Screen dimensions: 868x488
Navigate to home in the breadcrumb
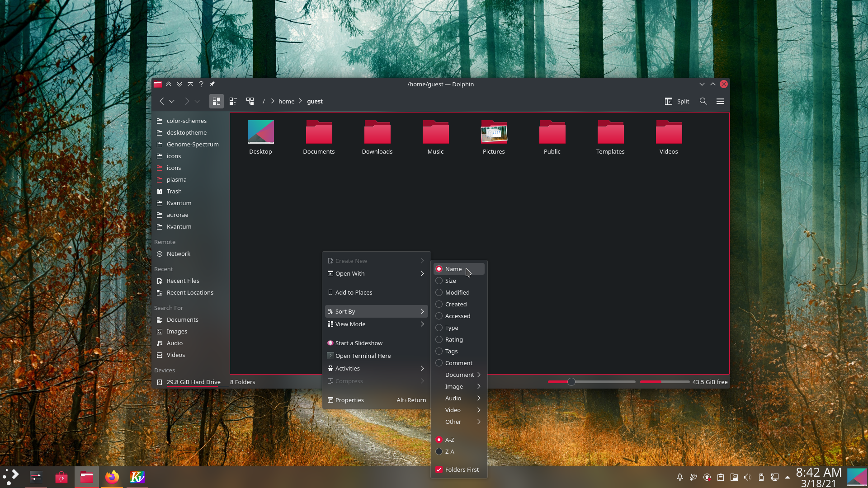(x=286, y=101)
